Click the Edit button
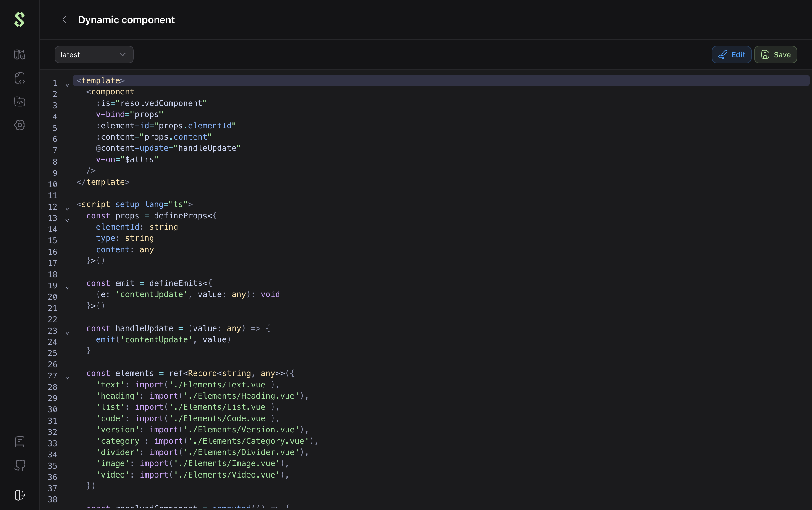The width and height of the screenshot is (812, 510). point(731,54)
